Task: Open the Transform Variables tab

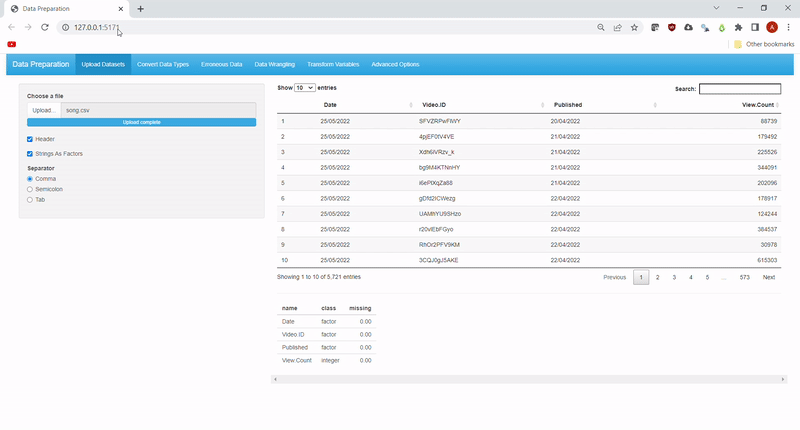Action: [x=333, y=64]
